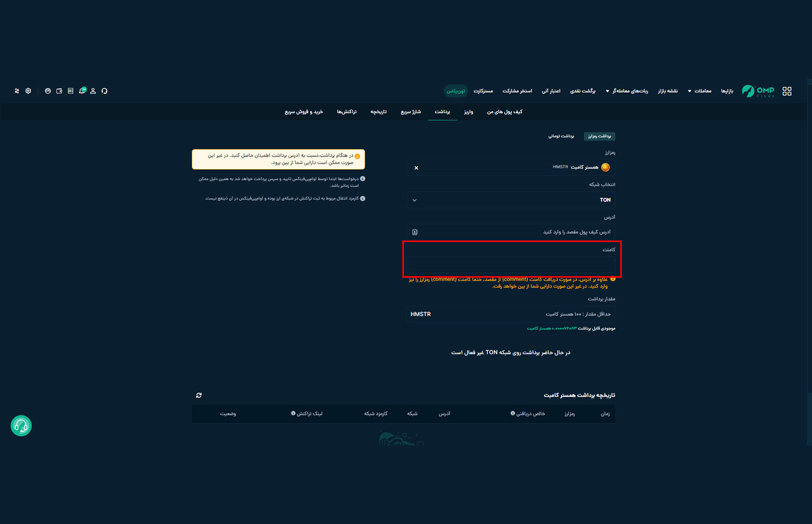Click info icon beside درخواست‌ها note
Screen dimensions: 812x524
tap(363, 179)
